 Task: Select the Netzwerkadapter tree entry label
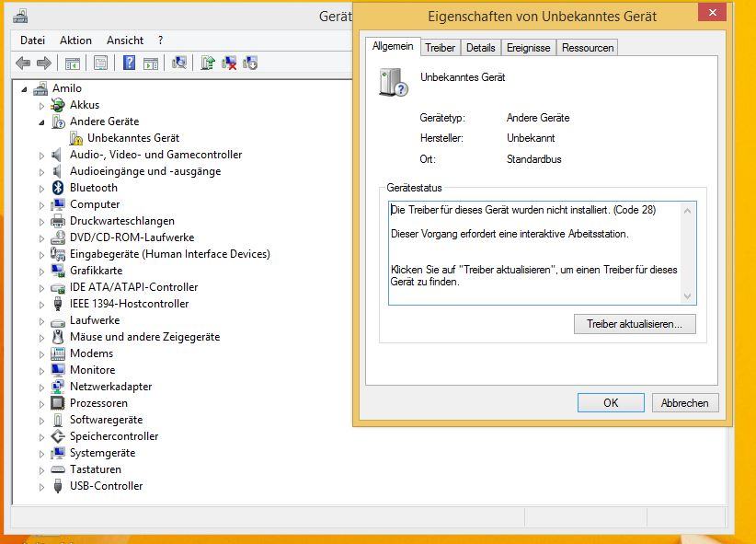pos(111,387)
